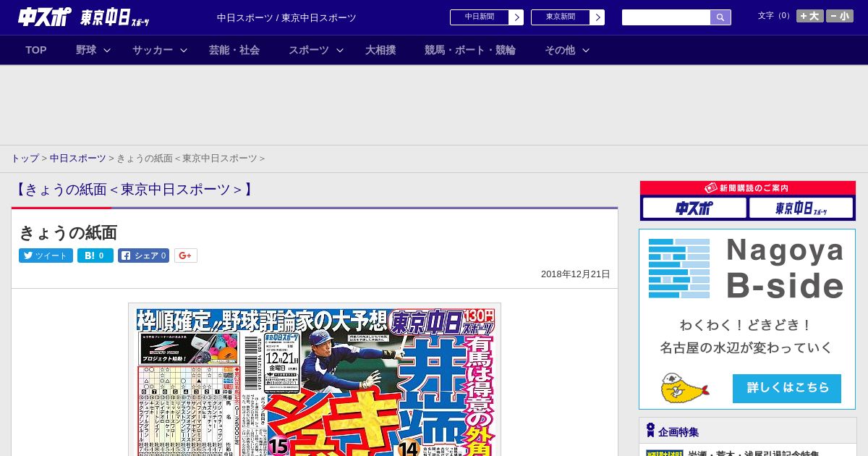Click 東京中日スポーツ subscription banner button
Image resolution: width=868 pixels, height=456 pixels.
pos(801,208)
